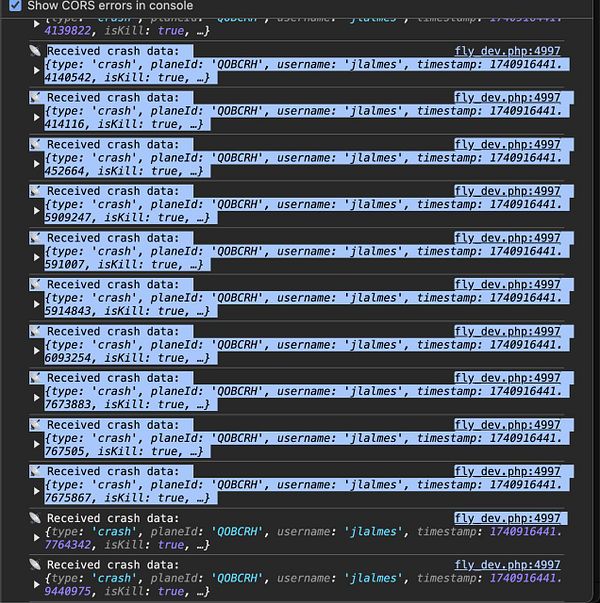Open fly_dev.php:4997 link for entry 5909247
This screenshot has height=603, width=600.
click(507, 191)
